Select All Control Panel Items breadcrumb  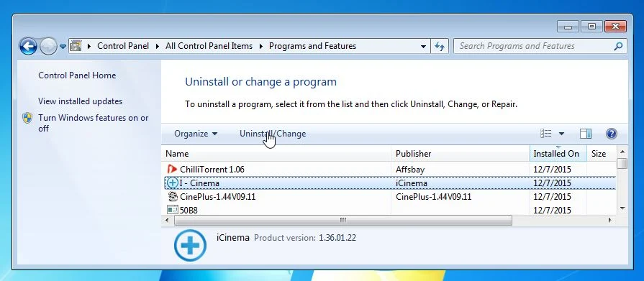209,46
